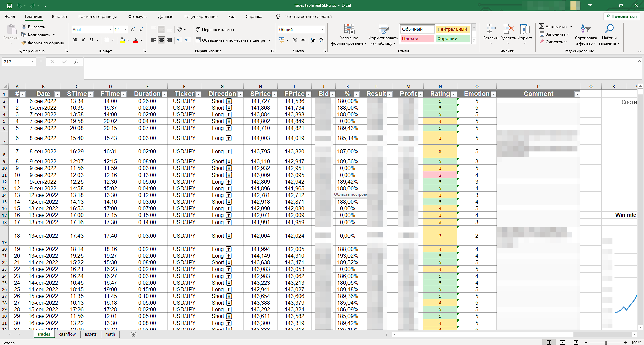Switch to the Вставка ribbon tab

(x=59, y=17)
